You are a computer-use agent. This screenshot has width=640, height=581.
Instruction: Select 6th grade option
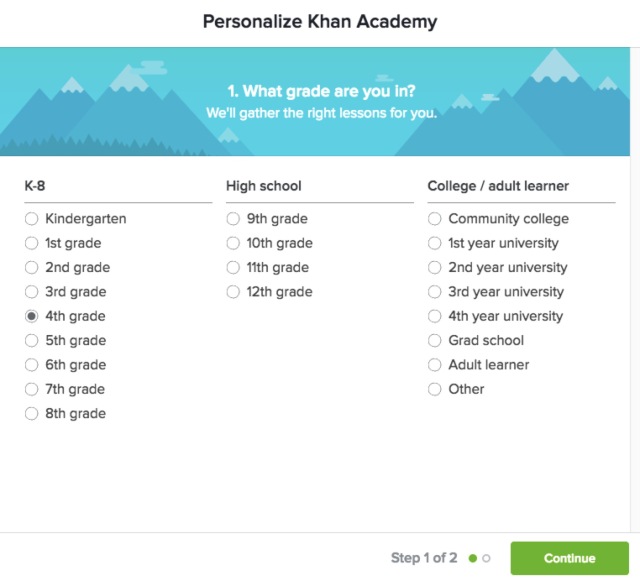tap(32, 365)
